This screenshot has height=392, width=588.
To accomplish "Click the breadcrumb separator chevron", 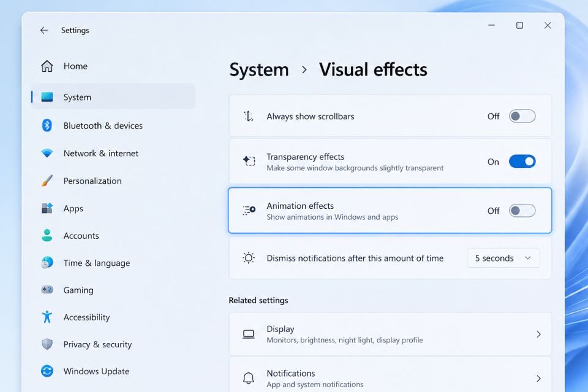I will 304,70.
